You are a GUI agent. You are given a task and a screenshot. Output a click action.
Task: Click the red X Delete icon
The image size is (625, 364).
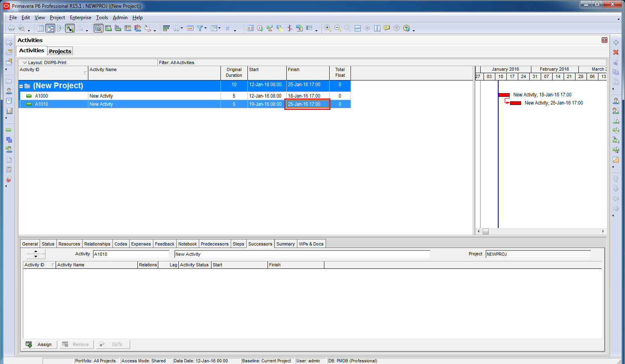tap(616, 52)
